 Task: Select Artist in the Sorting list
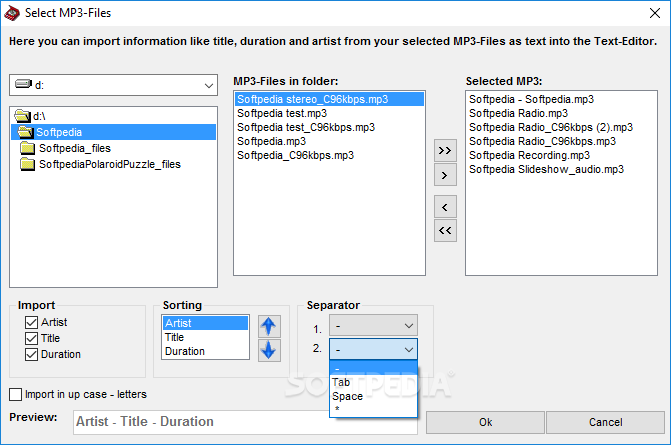(x=205, y=323)
